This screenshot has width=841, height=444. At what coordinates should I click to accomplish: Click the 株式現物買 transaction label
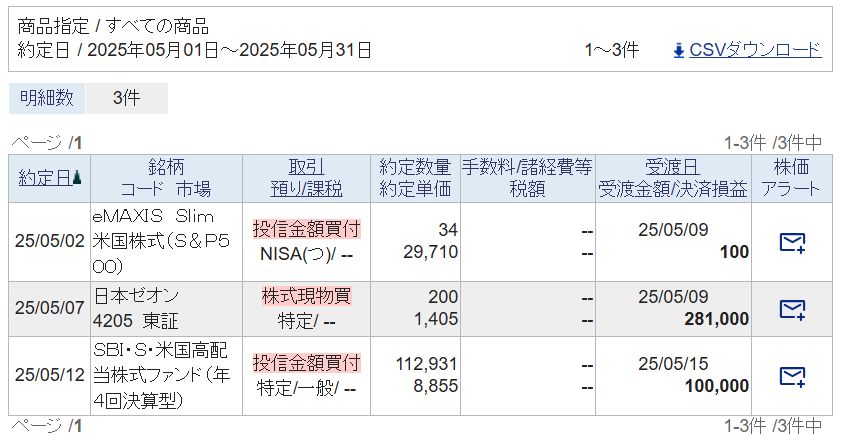tap(306, 296)
